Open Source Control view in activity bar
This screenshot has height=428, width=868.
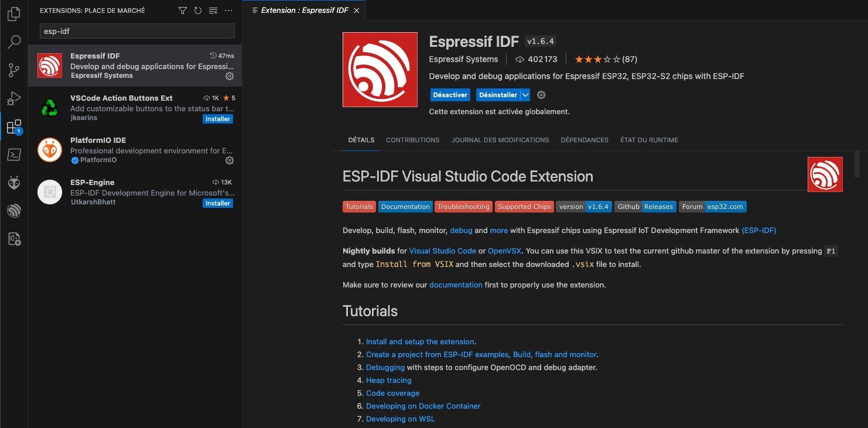14,70
